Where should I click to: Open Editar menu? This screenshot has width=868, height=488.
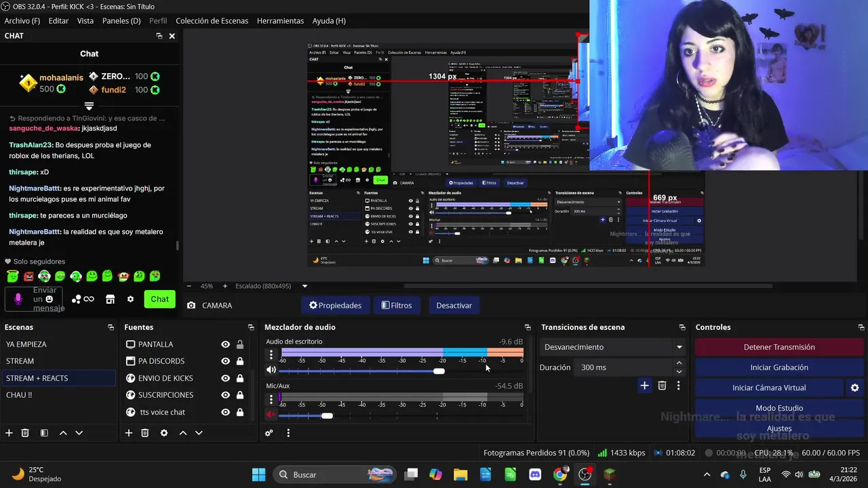[58, 21]
